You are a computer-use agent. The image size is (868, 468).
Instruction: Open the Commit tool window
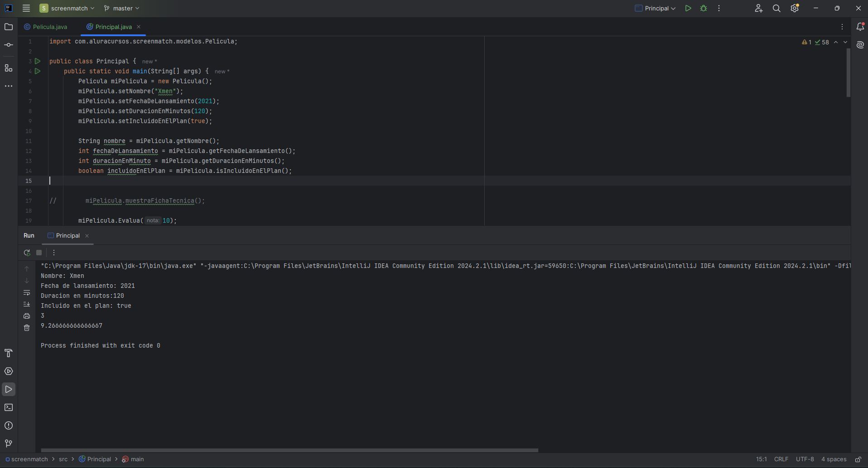click(9, 45)
